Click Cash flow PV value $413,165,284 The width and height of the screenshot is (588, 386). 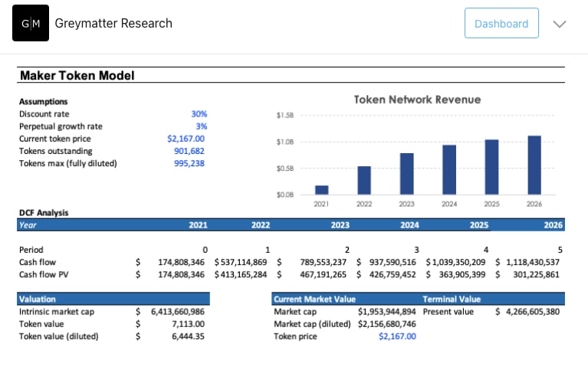(241, 275)
